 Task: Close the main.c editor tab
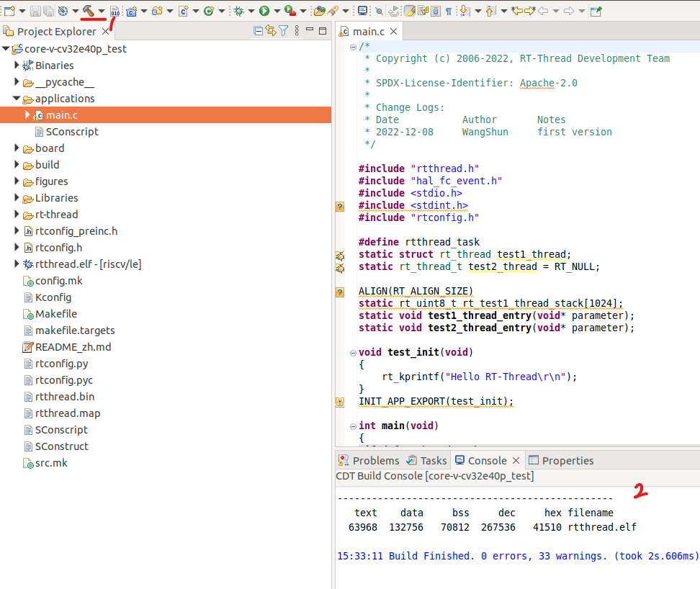click(x=393, y=32)
